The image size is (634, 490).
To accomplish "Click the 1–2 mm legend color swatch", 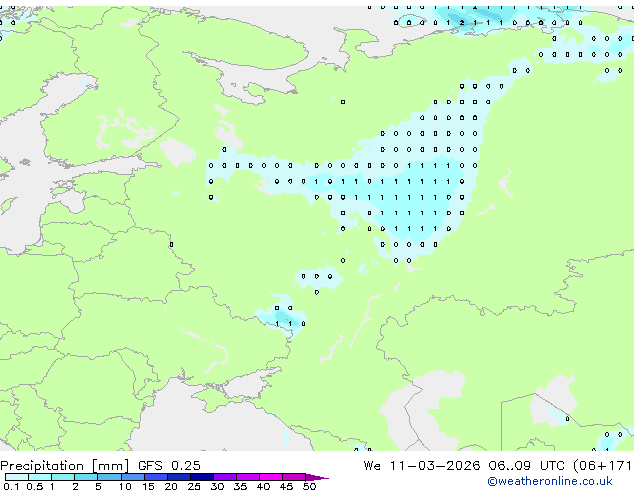I will point(63,477).
